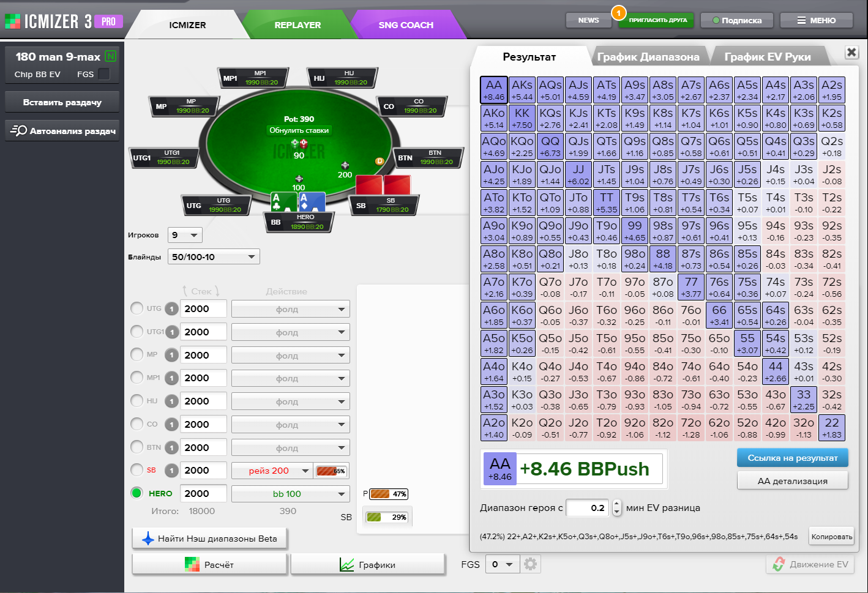
Task: Open the SB рейз 200 action dropdown
Action: point(272,471)
